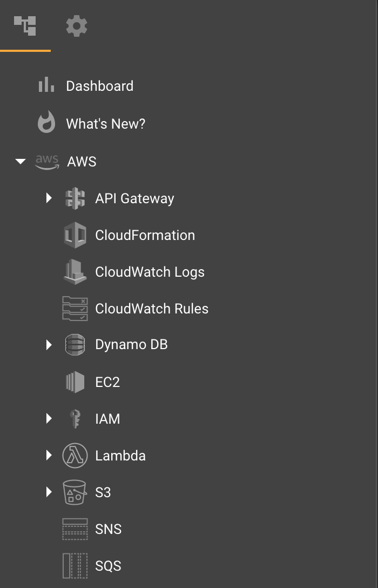Click the EC2 service icon
This screenshot has height=588, width=378.
pos(75,382)
